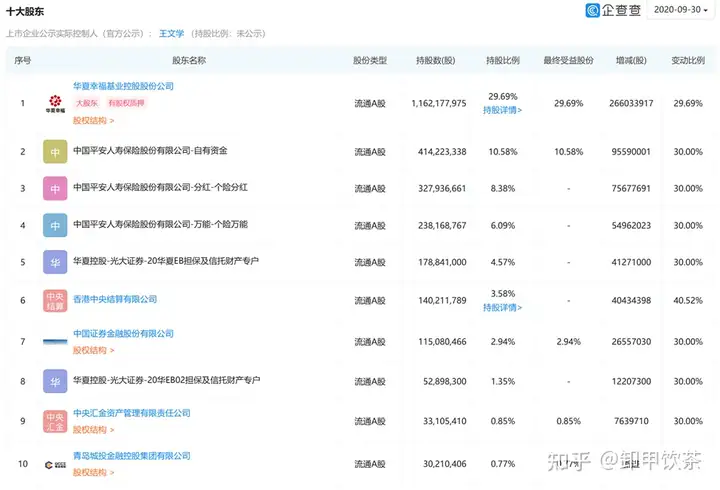The width and height of the screenshot is (720, 490).
Task: Open 青岛城投金融控股集团有限公司 link
Action: click(x=132, y=456)
